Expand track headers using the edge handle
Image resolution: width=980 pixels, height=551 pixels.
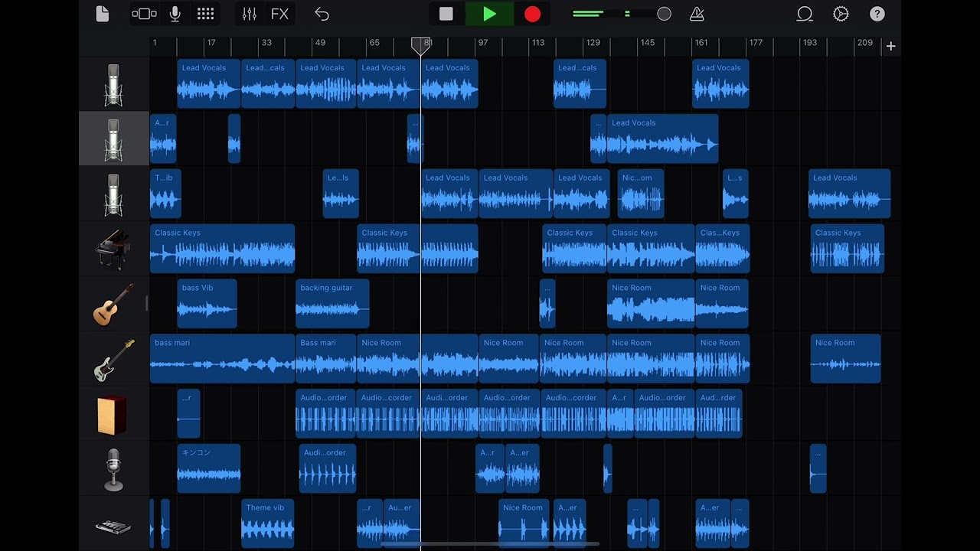pyautogui.click(x=146, y=304)
